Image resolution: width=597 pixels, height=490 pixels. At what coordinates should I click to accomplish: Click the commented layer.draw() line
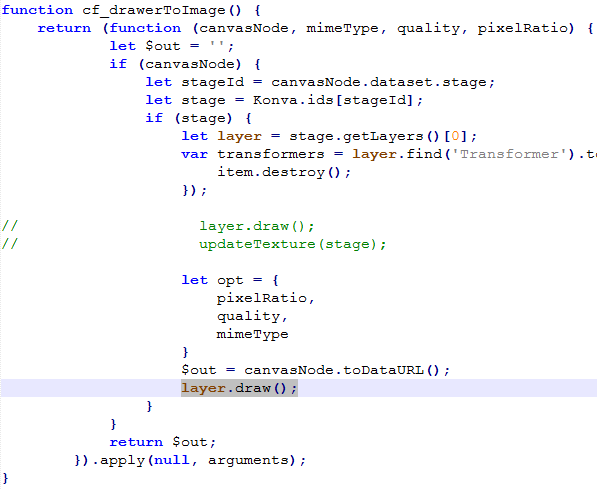pos(257,226)
